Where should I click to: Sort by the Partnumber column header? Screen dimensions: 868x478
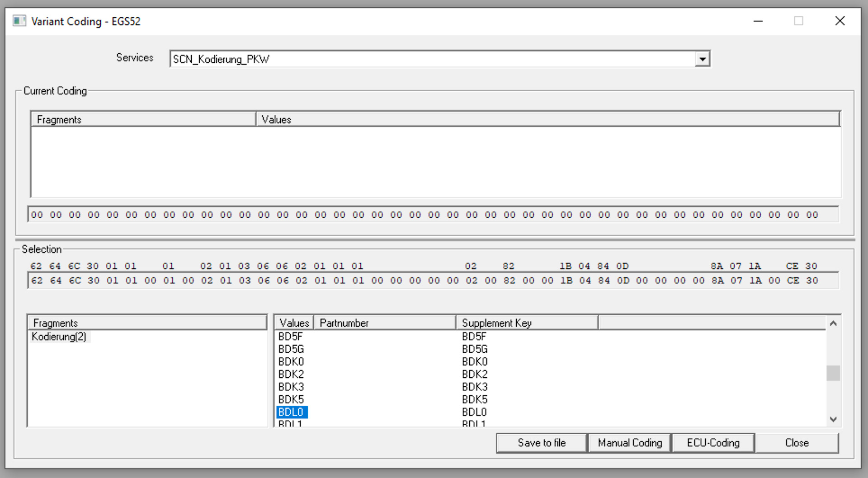tap(385, 323)
